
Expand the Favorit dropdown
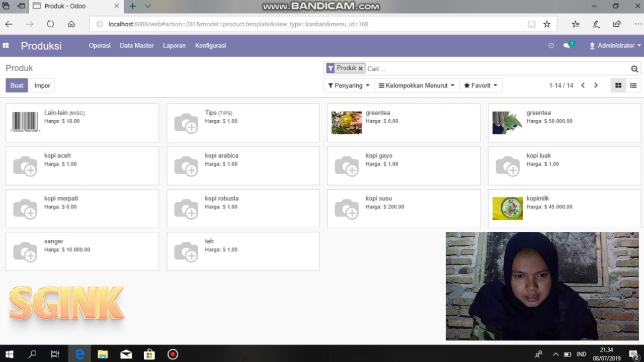(x=480, y=85)
